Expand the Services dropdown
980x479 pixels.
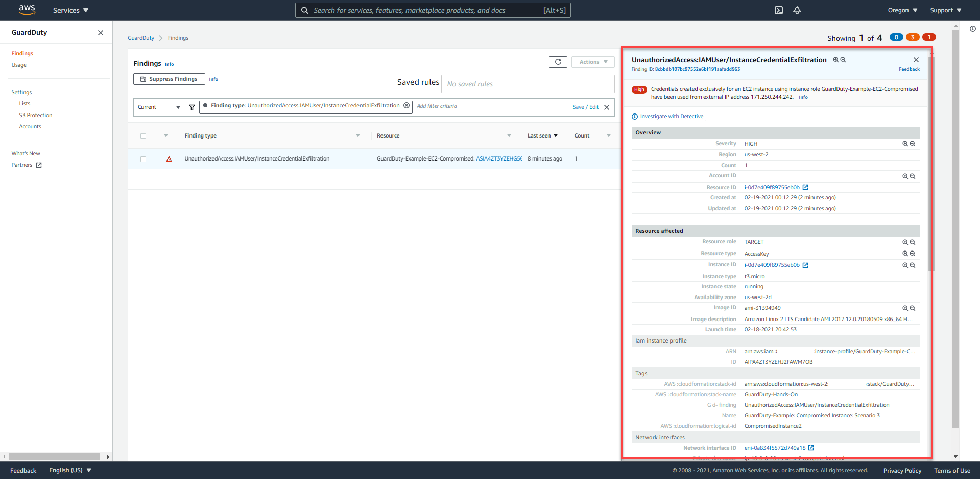tap(71, 10)
